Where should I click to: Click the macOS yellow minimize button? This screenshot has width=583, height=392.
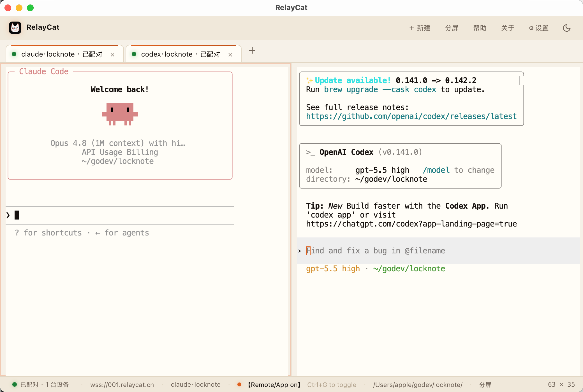(x=19, y=8)
